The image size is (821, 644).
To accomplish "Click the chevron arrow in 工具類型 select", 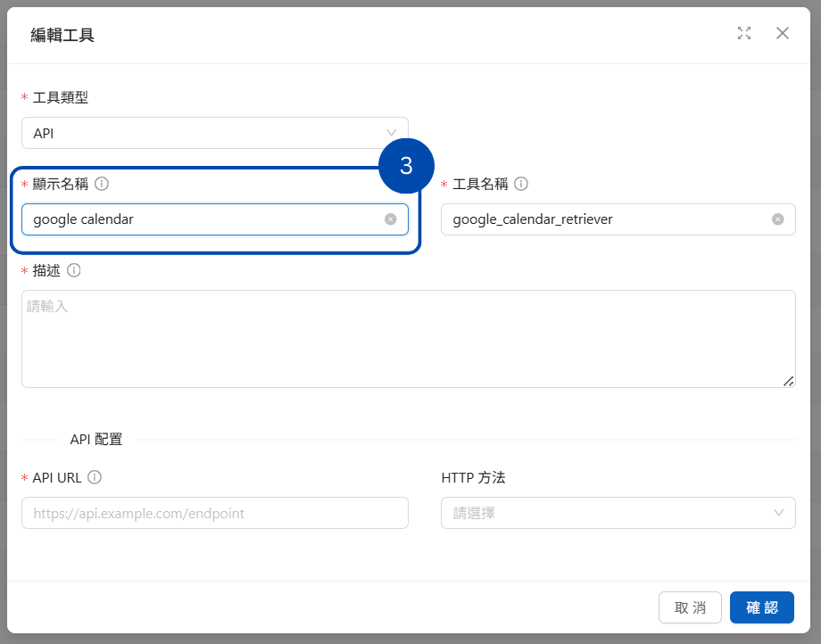I will (391, 133).
